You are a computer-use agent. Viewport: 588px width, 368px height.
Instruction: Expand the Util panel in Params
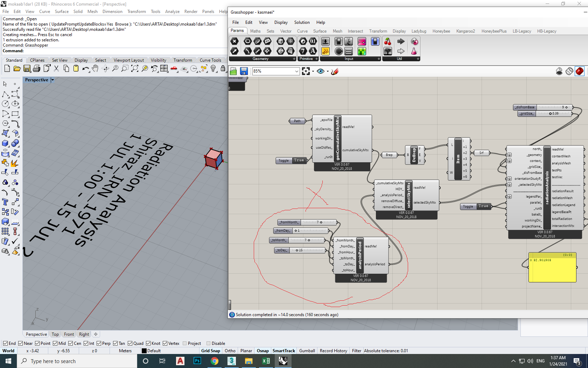click(x=418, y=59)
